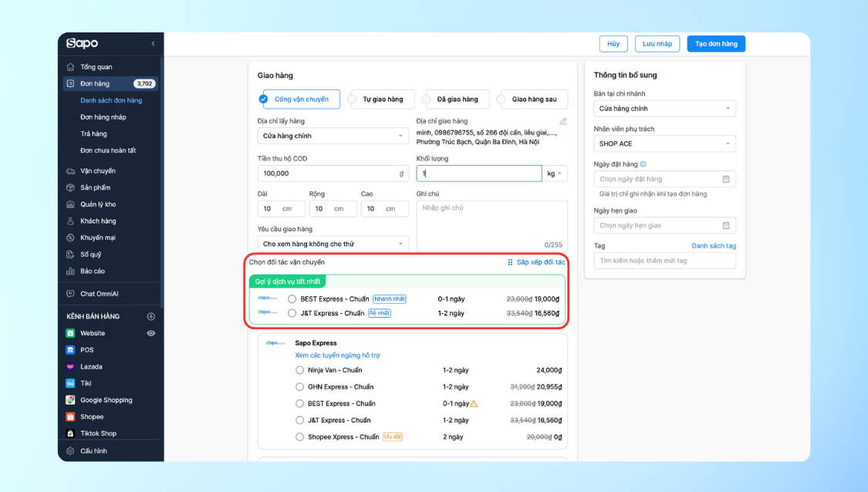
Task: Choose suggested BEST Express Nhanh nhất
Action: [x=292, y=299]
